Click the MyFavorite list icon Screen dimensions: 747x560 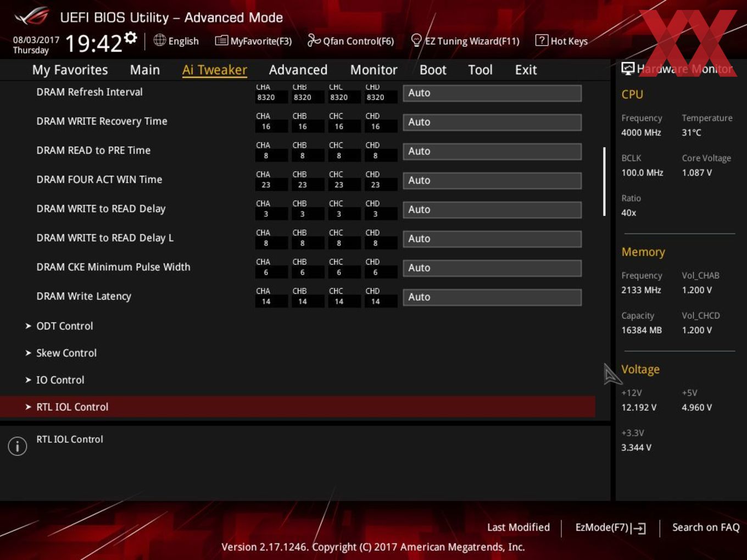click(x=221, y=41)
